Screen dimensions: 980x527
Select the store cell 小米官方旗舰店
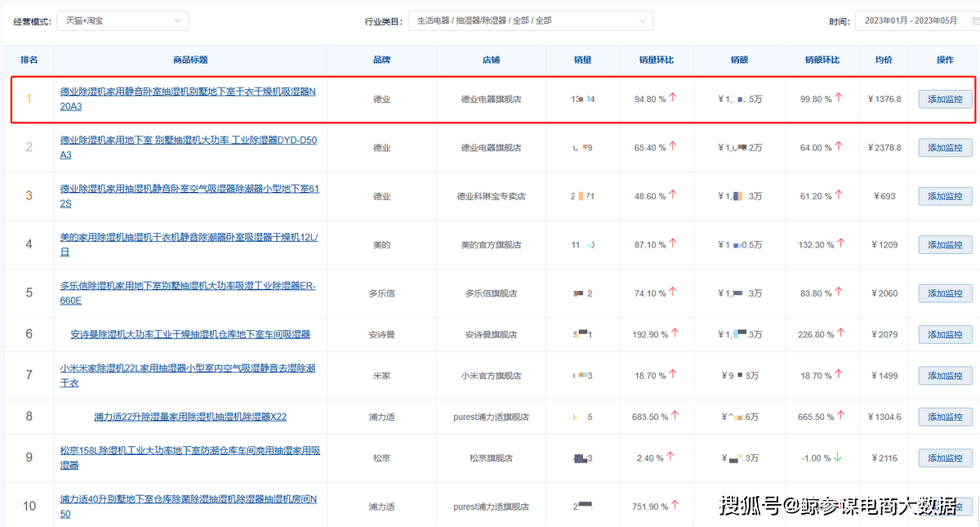click(x=491, y=376)
